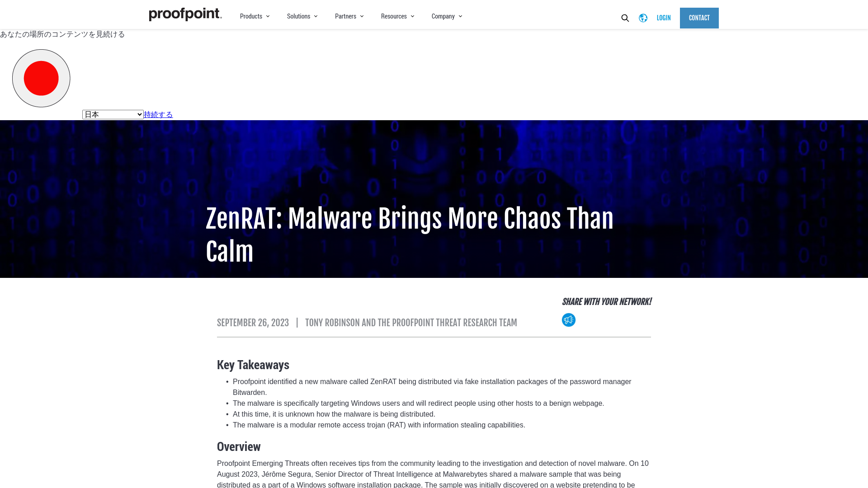Select Japan from the country dropdown
868x488 pixels.
click(x=112, y=114)
